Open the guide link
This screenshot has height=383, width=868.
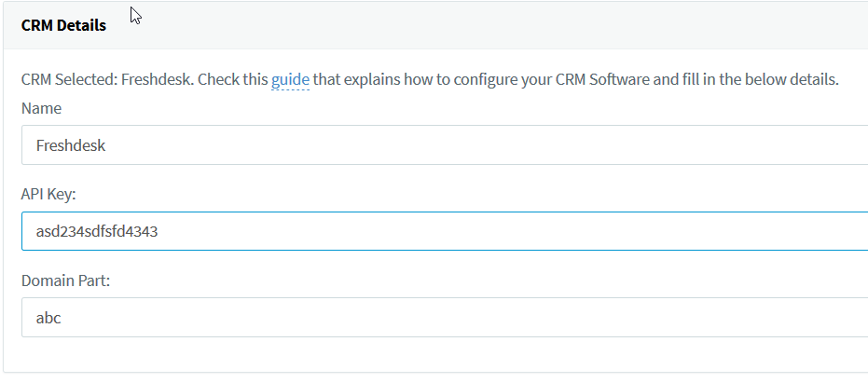tap(290, 79)
